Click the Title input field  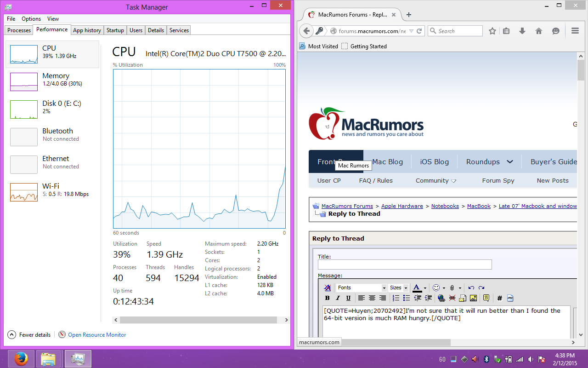[405, 264]
